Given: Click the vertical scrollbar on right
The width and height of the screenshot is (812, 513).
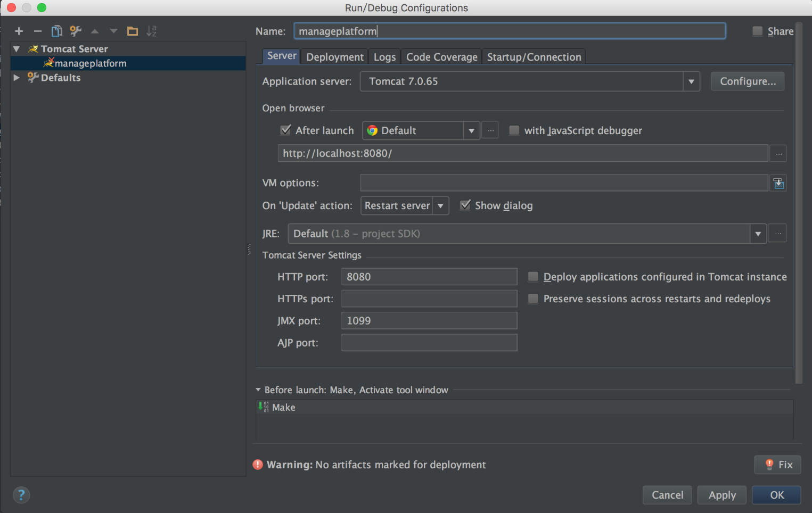Looking at the screenshot, I should click(x=799, y=202).
